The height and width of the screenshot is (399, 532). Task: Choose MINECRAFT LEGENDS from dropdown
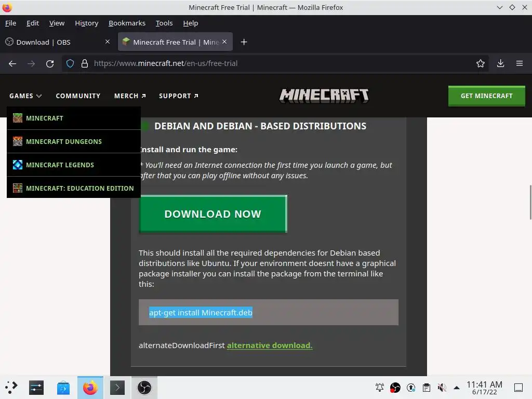(74, 165)
